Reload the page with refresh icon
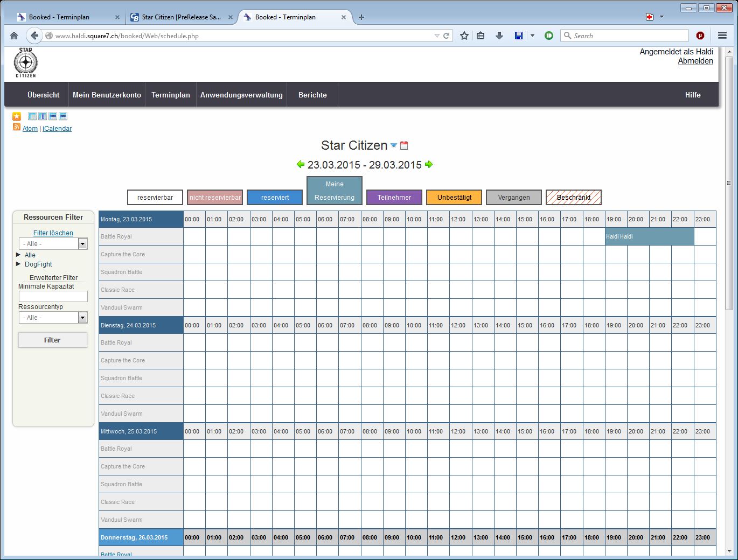The image size is (738, 560). 446,36
